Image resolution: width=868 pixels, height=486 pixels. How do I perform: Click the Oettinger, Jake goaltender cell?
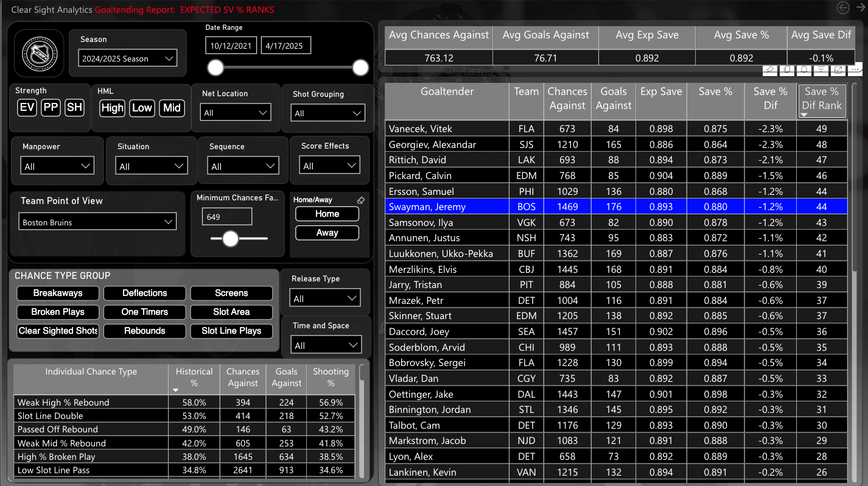click(x=447, y=394)
